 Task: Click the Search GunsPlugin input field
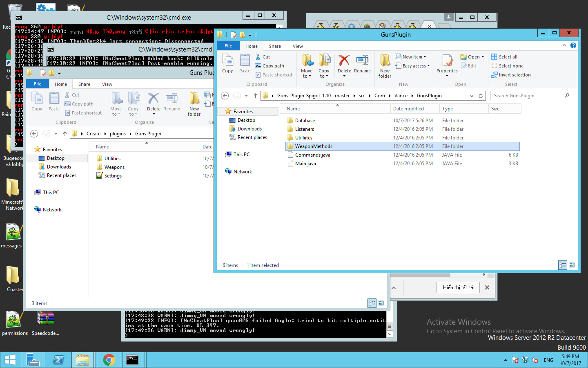tap(528, 96)
